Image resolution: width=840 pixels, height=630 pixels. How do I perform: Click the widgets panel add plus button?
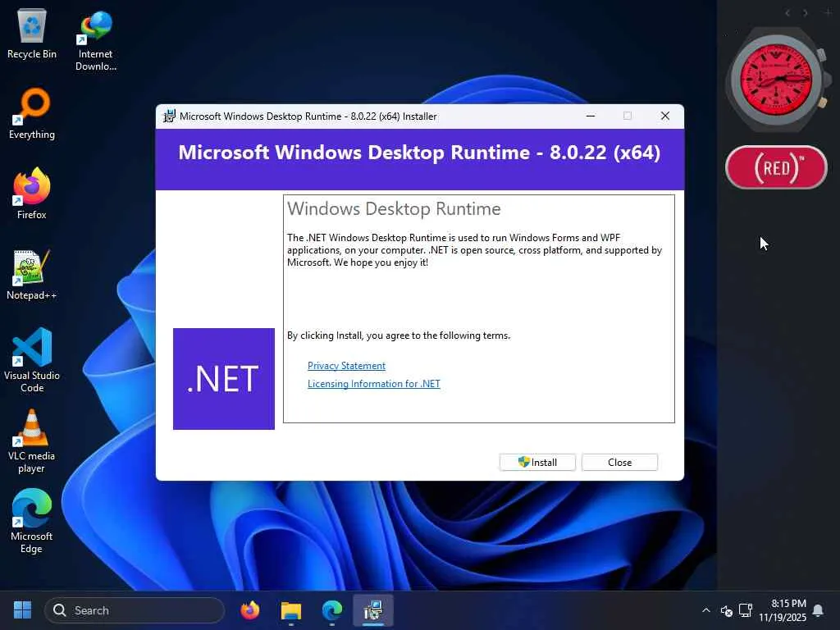(x=828, y=12)
